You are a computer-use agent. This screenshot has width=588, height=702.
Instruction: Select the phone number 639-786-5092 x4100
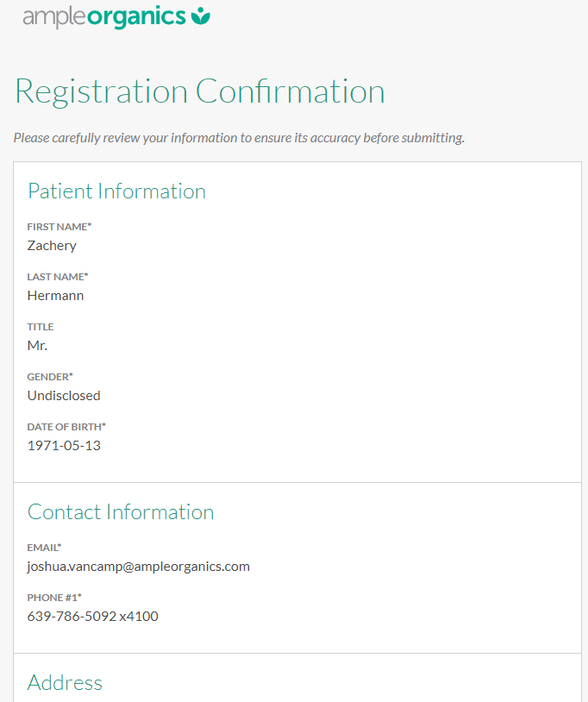tap(92, 617)
